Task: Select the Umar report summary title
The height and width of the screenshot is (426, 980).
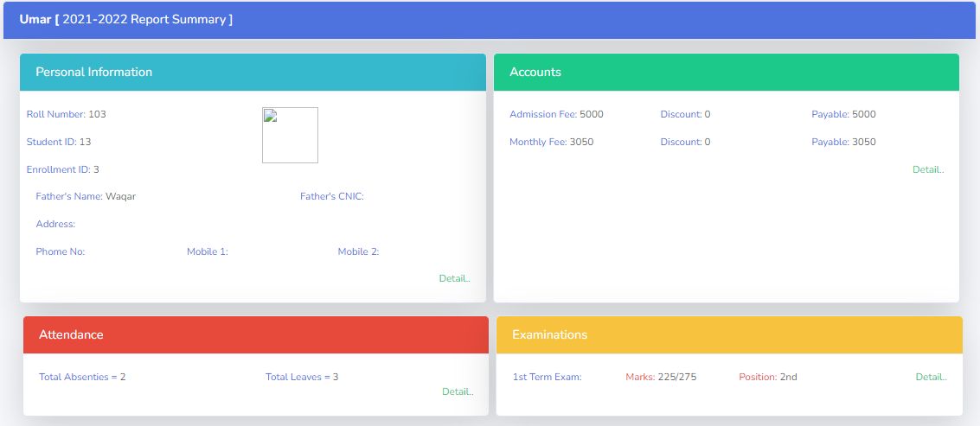Action: tap(126, 19)
